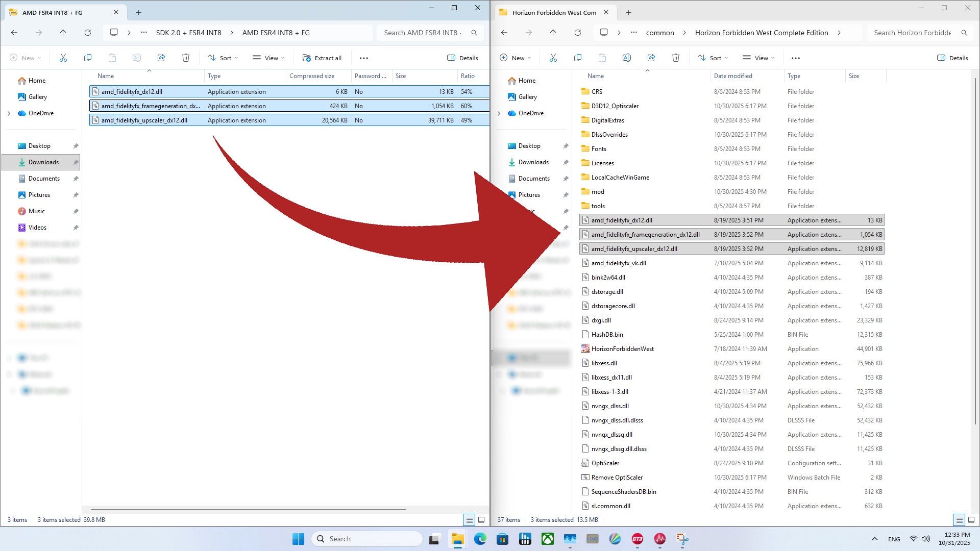Show hidden system tray icons
Image resolution: width=980 pixels, height=551 pixels.
[874, 539]
